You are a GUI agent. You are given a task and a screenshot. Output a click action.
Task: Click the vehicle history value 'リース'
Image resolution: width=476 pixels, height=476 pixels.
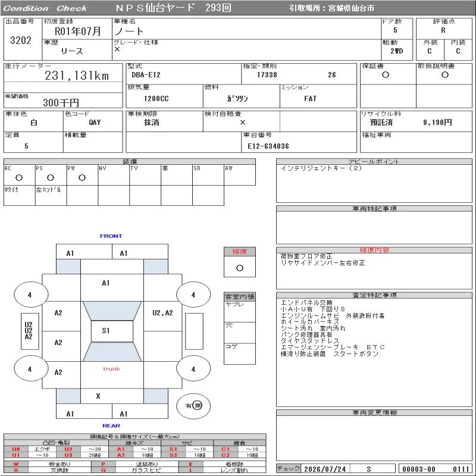point(72,51)
